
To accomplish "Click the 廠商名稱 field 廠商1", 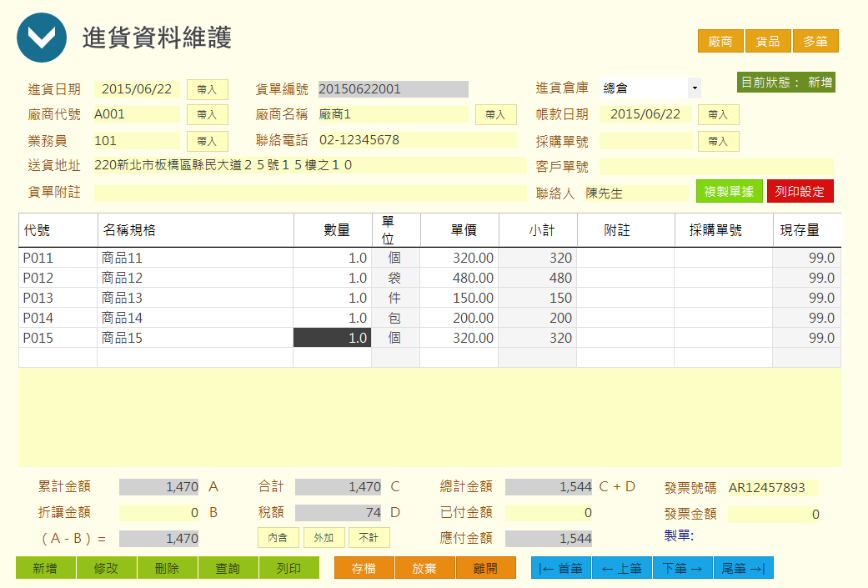I will pyautogui.click(x=394, y=114).
